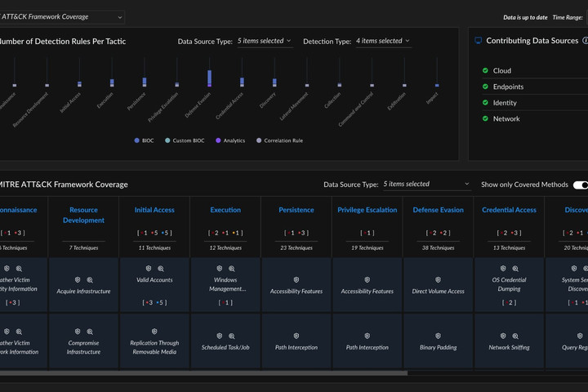Screen dimensions: 588x392
Task: Open Execution tactic header
Action: pyautogui.click(x=225, y=210)
